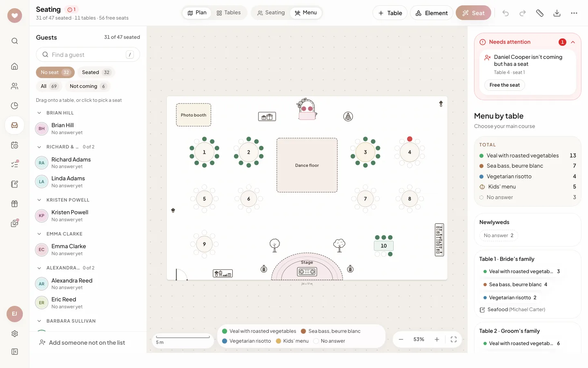Select the gift table element on floor plan
Screen dimensions: 588x368
[x=267, y=117]
